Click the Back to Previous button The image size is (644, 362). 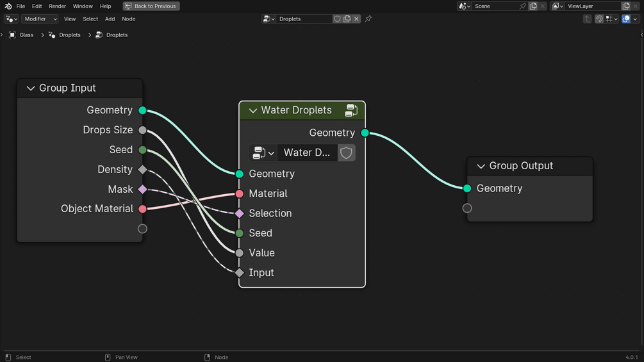coord(151,6)
